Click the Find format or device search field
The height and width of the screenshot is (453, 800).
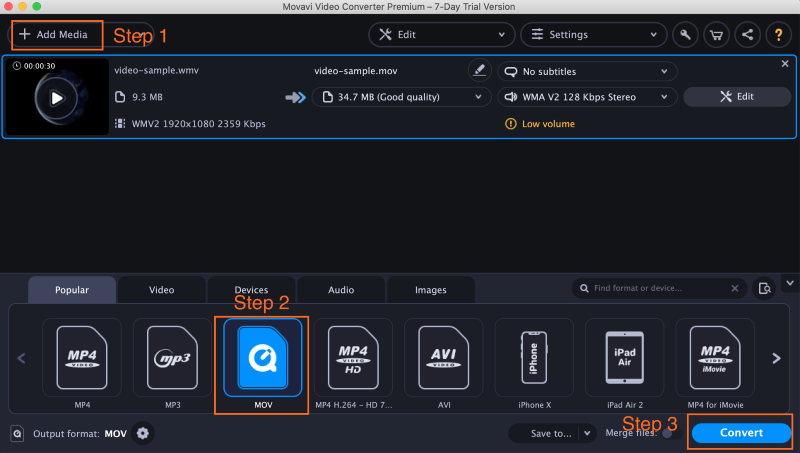tap(658, 288)
